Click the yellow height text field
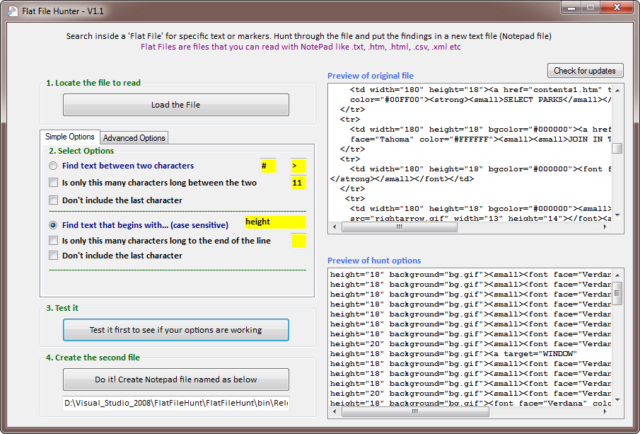This screenshot has height=434, width=640. click(x=275, y=222)
